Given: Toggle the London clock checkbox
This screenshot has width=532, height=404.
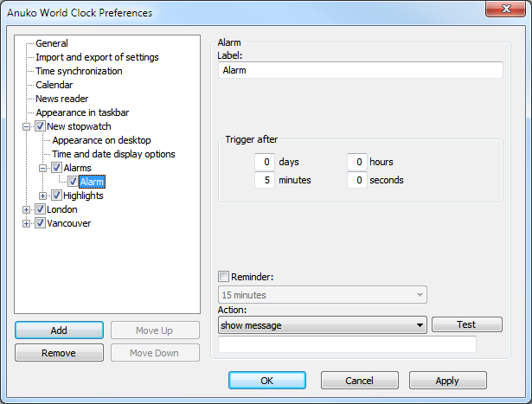Looking at the screenshot, I should pyautogui.click(x=40, y=209).
